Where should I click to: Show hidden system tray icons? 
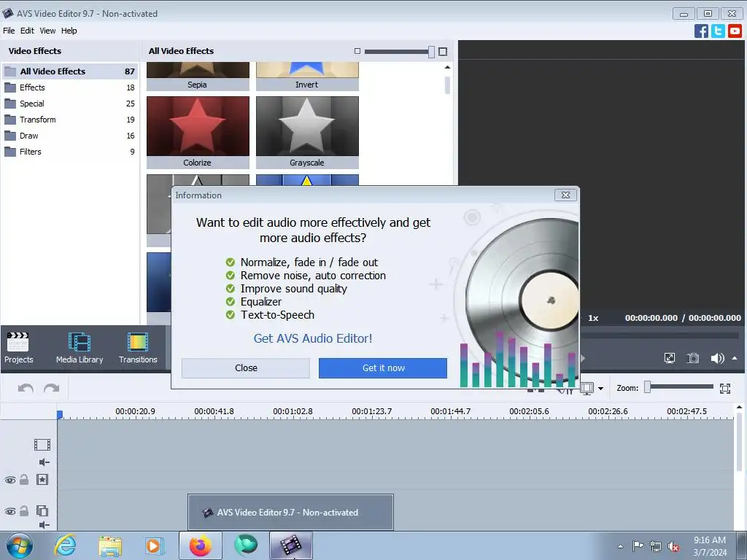pos(620,546)
